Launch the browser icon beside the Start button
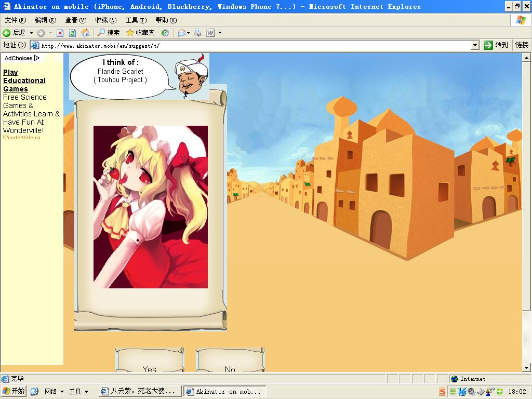This screenshot has height=399, width=532. 34,392
